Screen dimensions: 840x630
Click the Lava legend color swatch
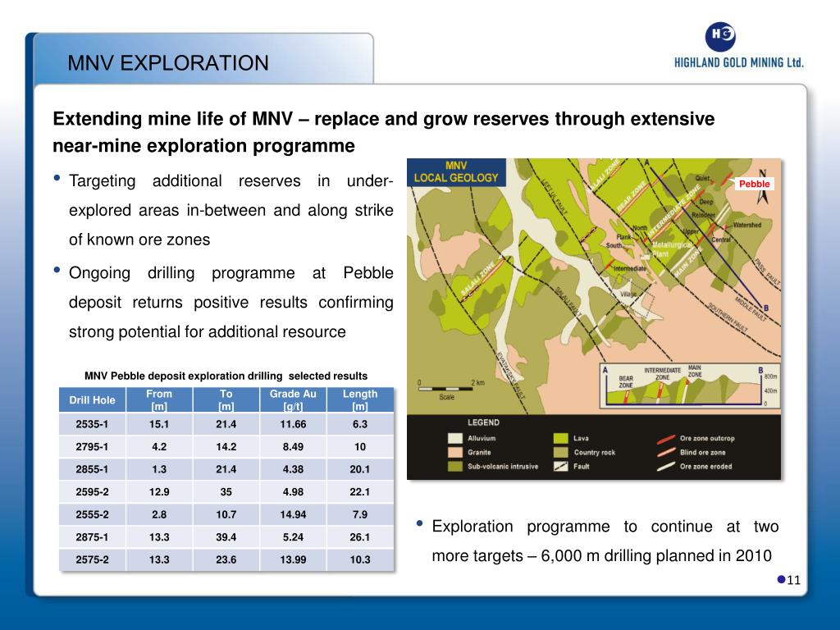(x=560, y=438)
